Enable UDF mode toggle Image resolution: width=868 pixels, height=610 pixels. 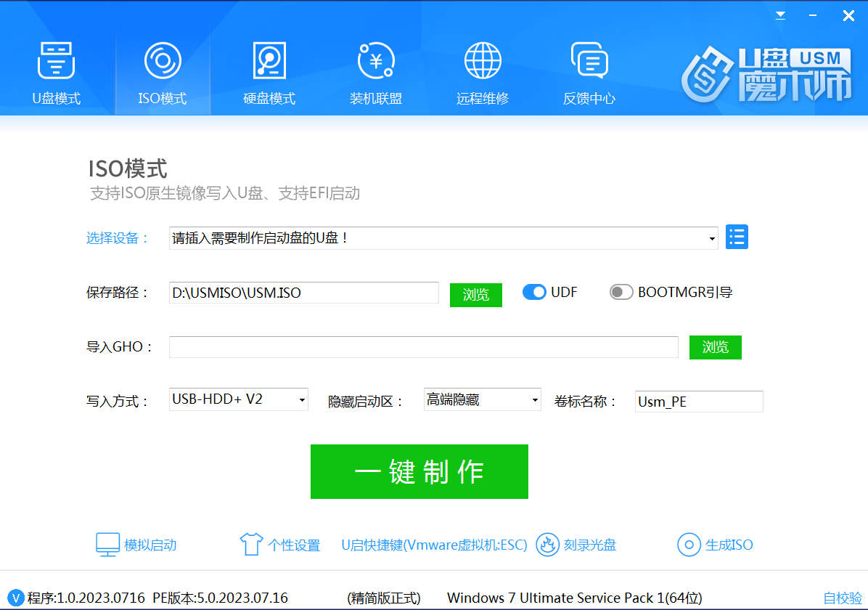(x=534, y=292)
